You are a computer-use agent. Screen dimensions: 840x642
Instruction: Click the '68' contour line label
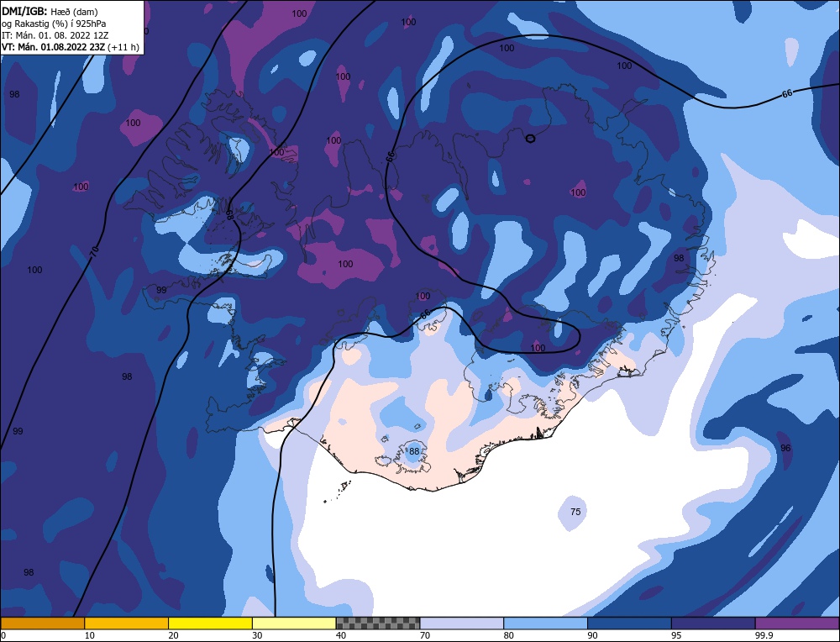228,215
